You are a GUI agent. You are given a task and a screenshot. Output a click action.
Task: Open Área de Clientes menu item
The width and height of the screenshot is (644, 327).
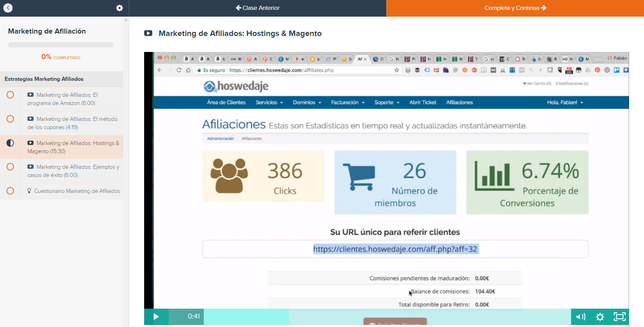[226, 102]
